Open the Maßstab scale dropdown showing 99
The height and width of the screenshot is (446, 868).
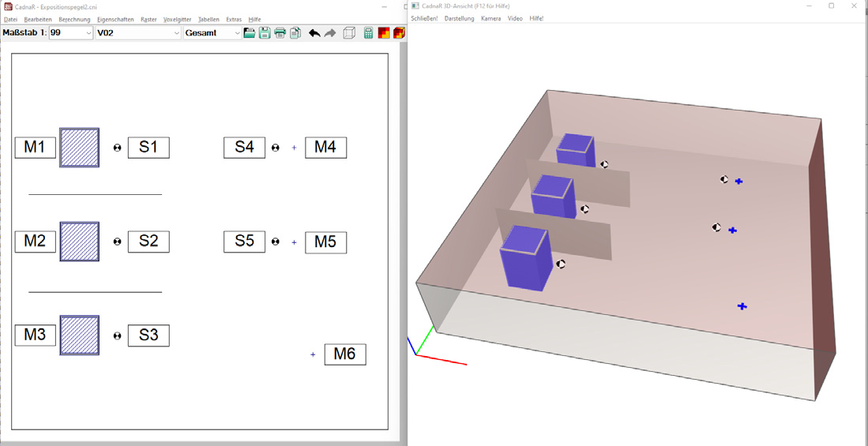click(71, 33)
